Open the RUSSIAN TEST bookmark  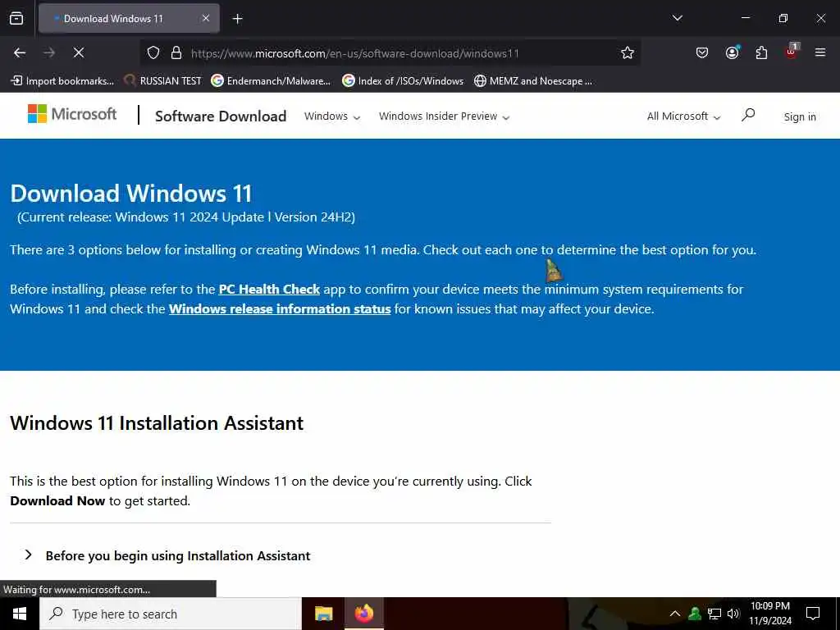(x=163, y=81)
